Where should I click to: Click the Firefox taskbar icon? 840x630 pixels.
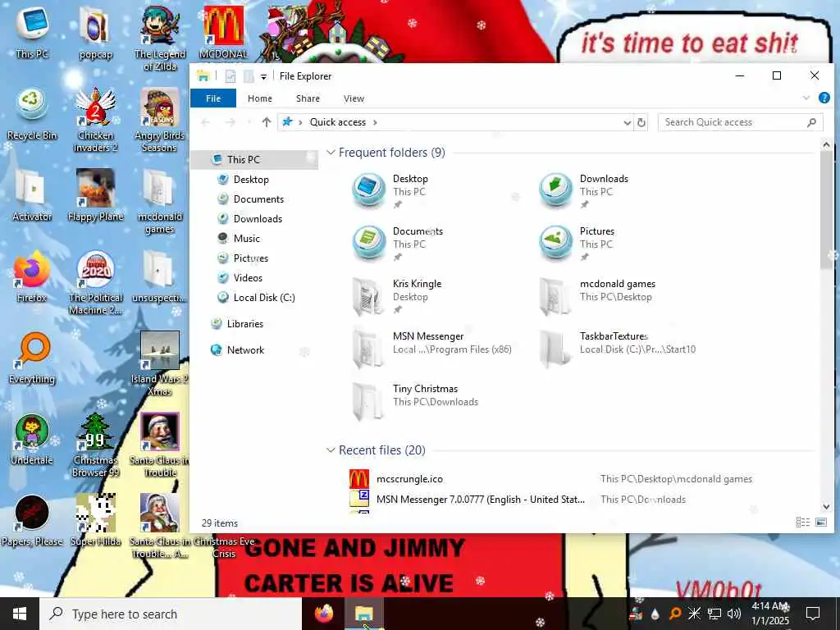click(x=323, y=614)
